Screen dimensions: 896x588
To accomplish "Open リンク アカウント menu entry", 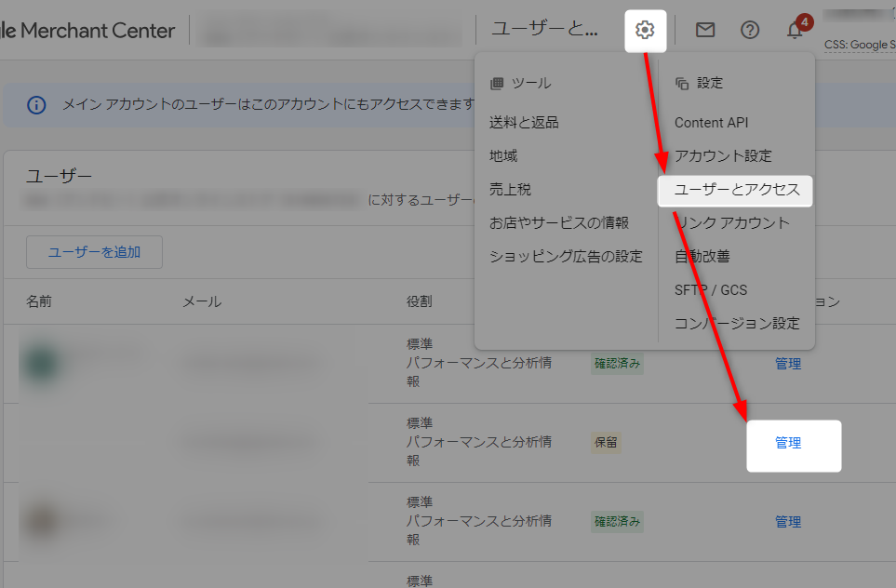I will [x=732, y=223].
